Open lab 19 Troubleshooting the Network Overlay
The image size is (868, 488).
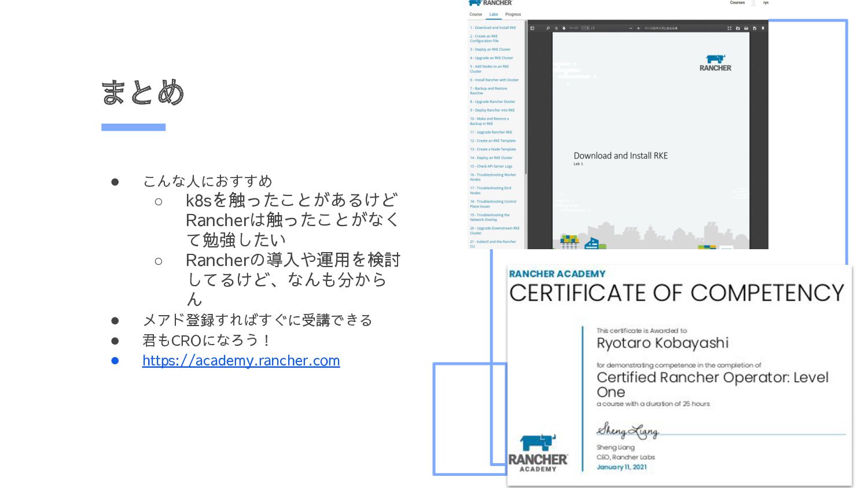click(x=490, y=217)
